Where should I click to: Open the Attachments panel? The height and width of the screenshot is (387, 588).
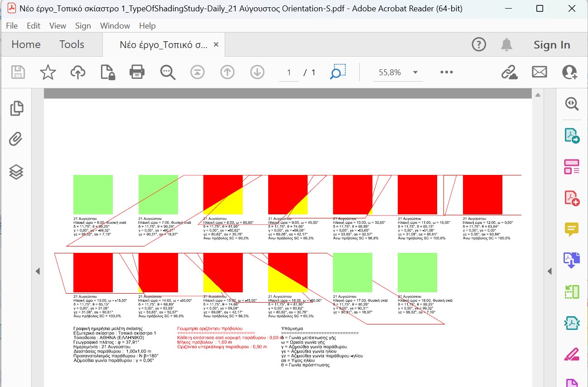pyautogui.click(x=16, y=140)
